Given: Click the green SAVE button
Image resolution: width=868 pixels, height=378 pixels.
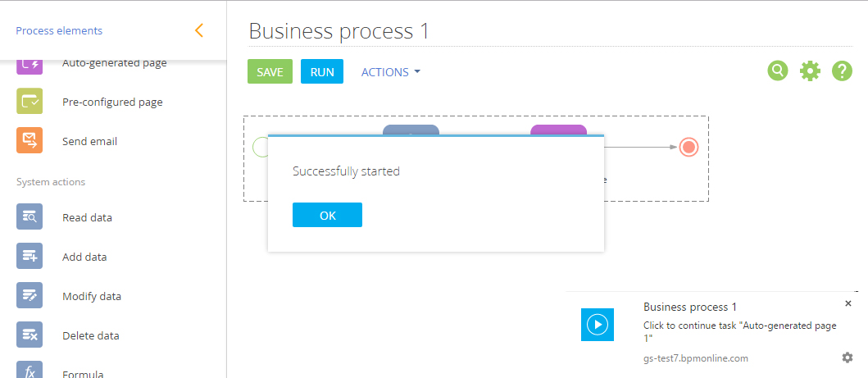Looking at the screenshot, I should 270,72.
